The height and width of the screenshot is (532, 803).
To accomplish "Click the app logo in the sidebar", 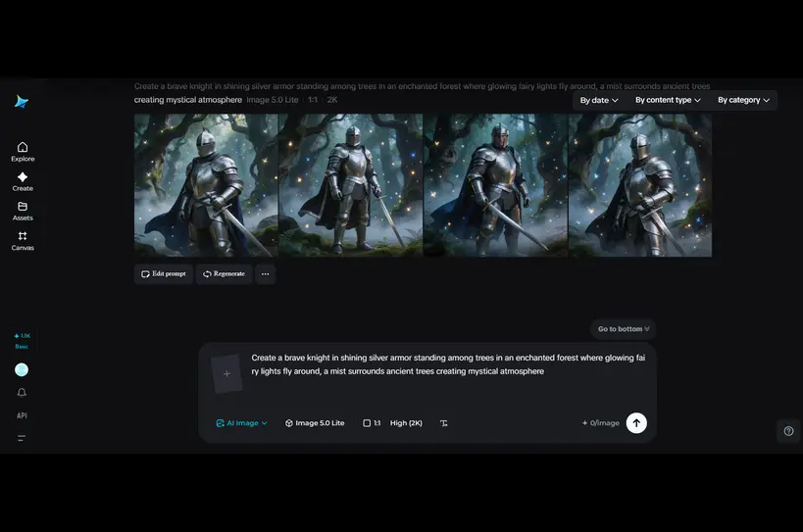I will (22, 102).
